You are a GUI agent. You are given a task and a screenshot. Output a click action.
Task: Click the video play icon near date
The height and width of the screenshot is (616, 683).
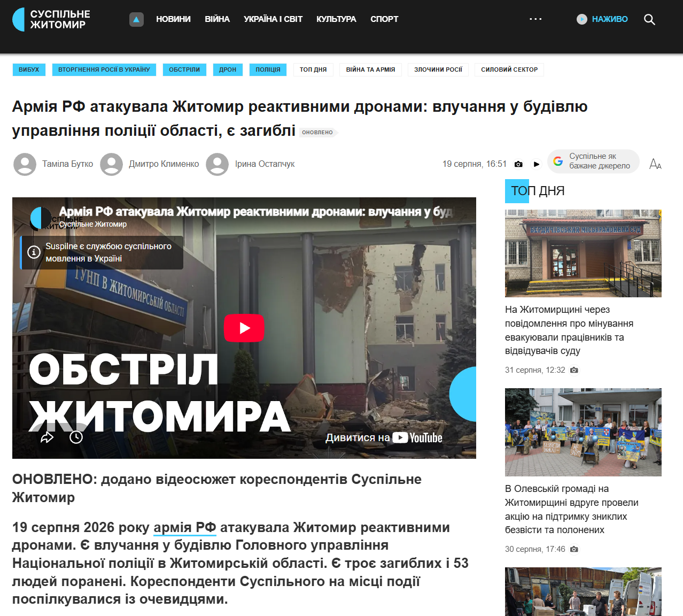[537, 164]
